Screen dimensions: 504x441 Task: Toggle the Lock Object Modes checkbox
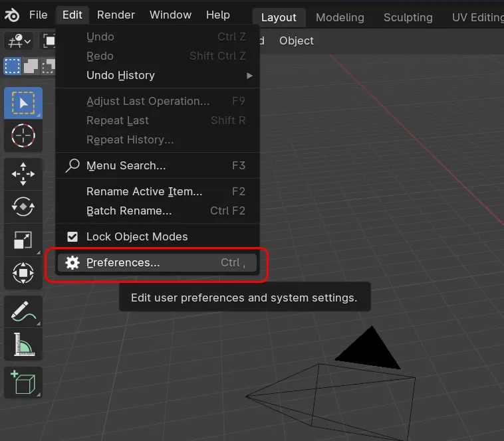click(73, 236)
